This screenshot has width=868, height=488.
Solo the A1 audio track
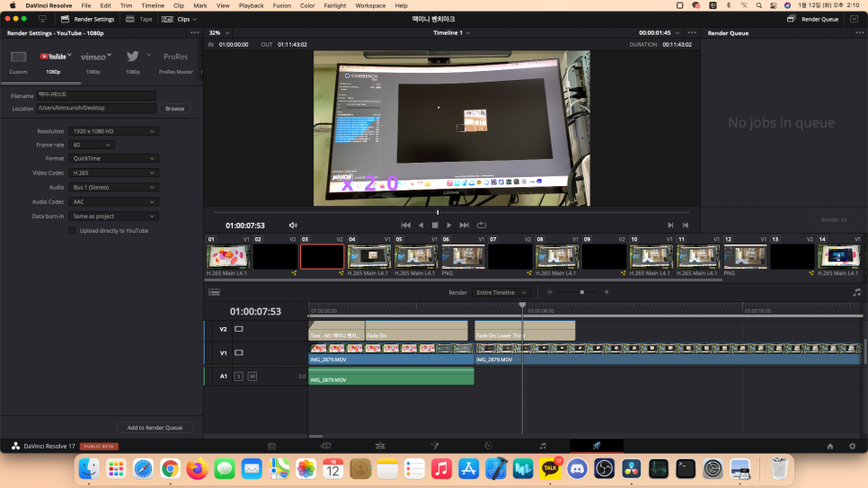click(x=239, y=377)
